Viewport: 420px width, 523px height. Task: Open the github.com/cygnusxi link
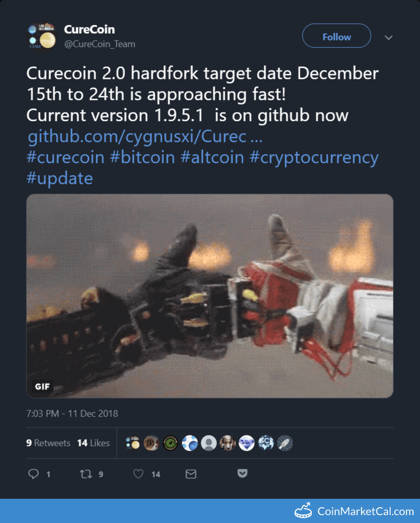click(x=145, y=136)
